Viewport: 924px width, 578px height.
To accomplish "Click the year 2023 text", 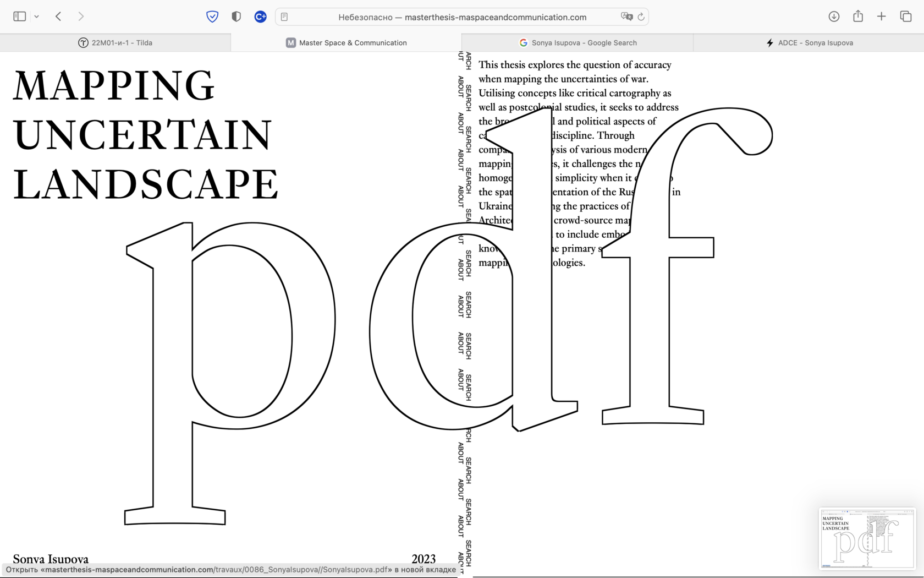I will 424,559.
